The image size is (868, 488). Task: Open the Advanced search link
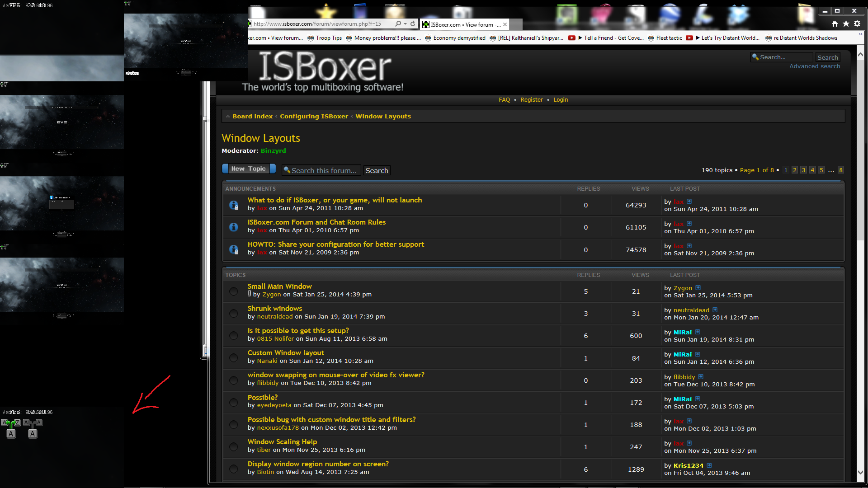815,66
